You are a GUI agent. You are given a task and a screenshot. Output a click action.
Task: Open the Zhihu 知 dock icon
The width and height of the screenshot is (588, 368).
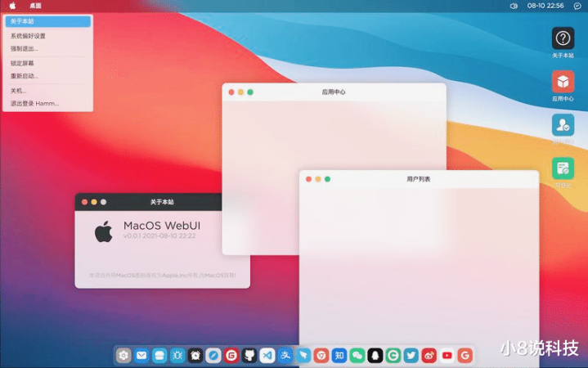[x=339, y=355]
